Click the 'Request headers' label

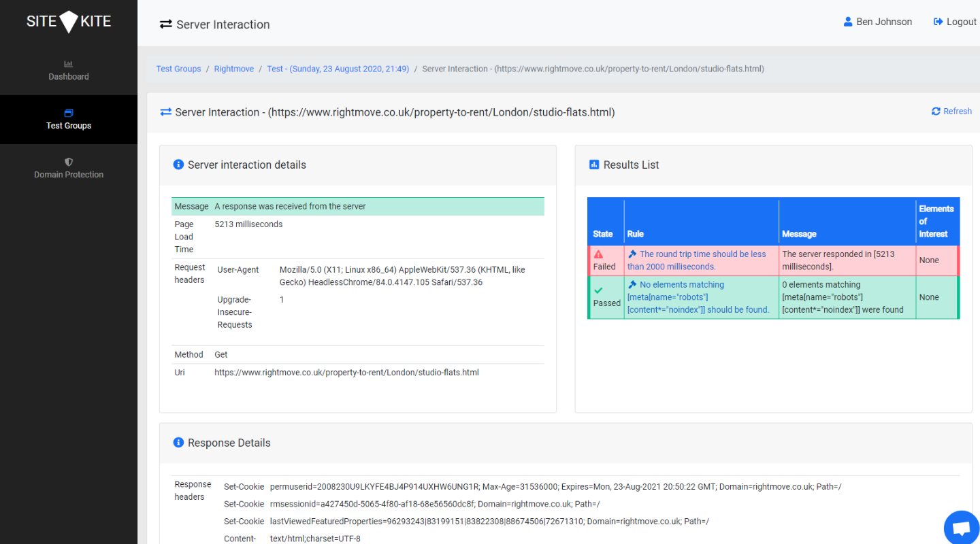189,273
